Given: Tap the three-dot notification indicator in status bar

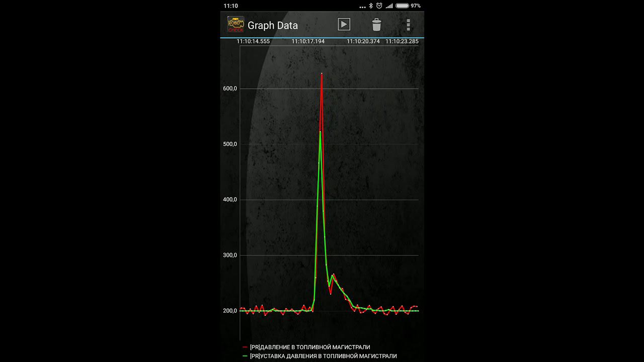Looking at the screenshot, I should pyautogui.click(x=363, y=7).
